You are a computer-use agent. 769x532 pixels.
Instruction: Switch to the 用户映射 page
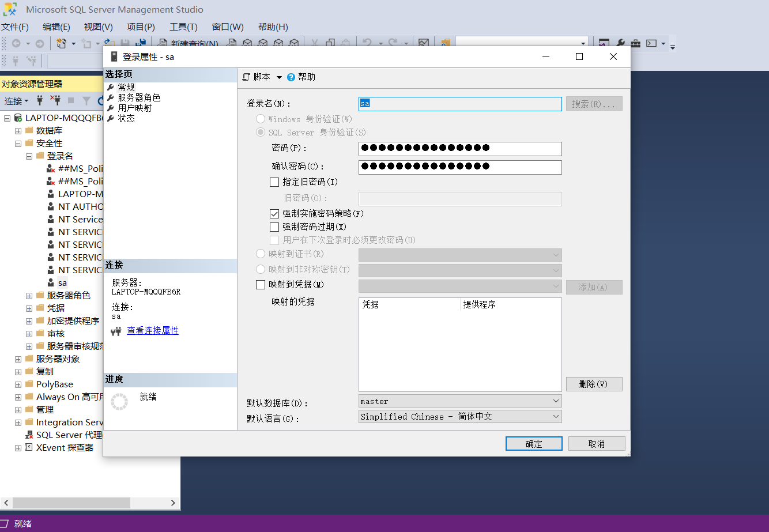pos(135,108)
